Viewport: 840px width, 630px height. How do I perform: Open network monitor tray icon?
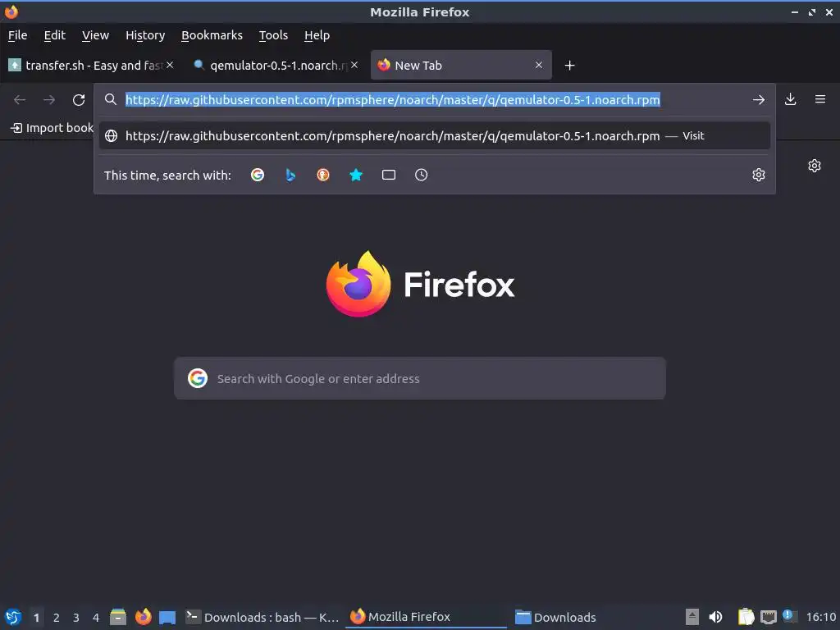pos(768,617)
